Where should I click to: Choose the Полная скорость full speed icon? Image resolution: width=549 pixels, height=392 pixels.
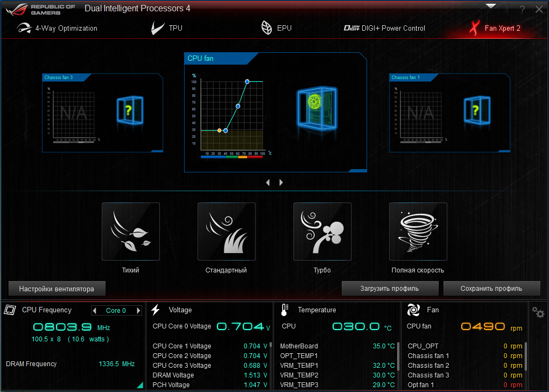[x=418, y=232]
